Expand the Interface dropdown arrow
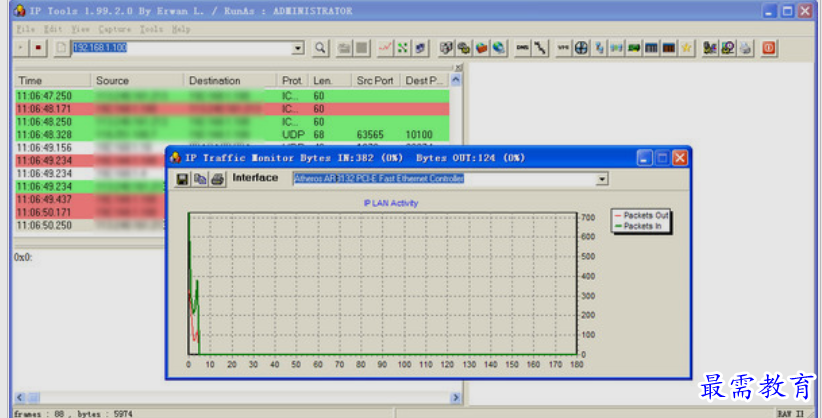The width and height of the screenshot is (822, 418). (602, 179)
